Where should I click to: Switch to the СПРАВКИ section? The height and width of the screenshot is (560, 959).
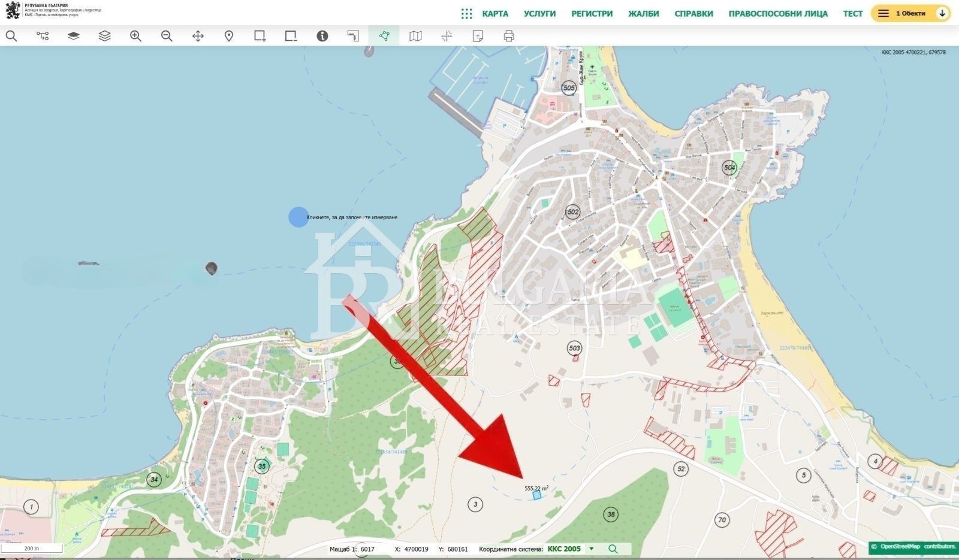coord(693,13)
